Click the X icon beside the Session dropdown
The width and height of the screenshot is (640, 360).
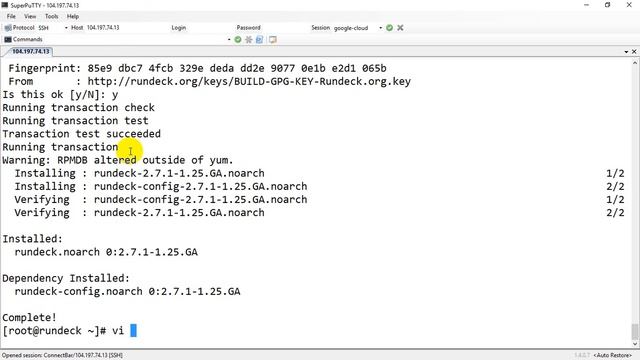coord(400,28)
